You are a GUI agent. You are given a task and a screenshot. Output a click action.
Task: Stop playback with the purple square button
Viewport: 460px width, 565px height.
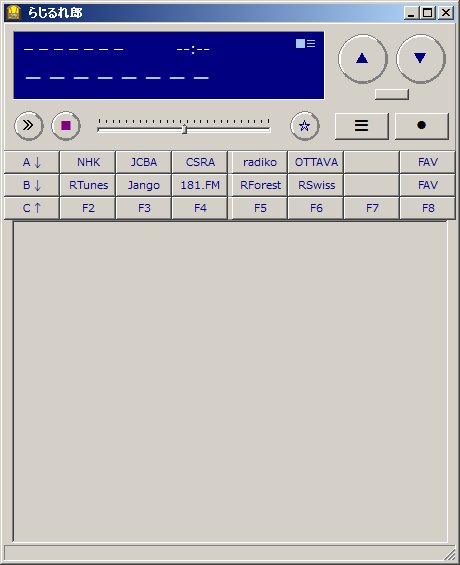click(x=66, y=126)
